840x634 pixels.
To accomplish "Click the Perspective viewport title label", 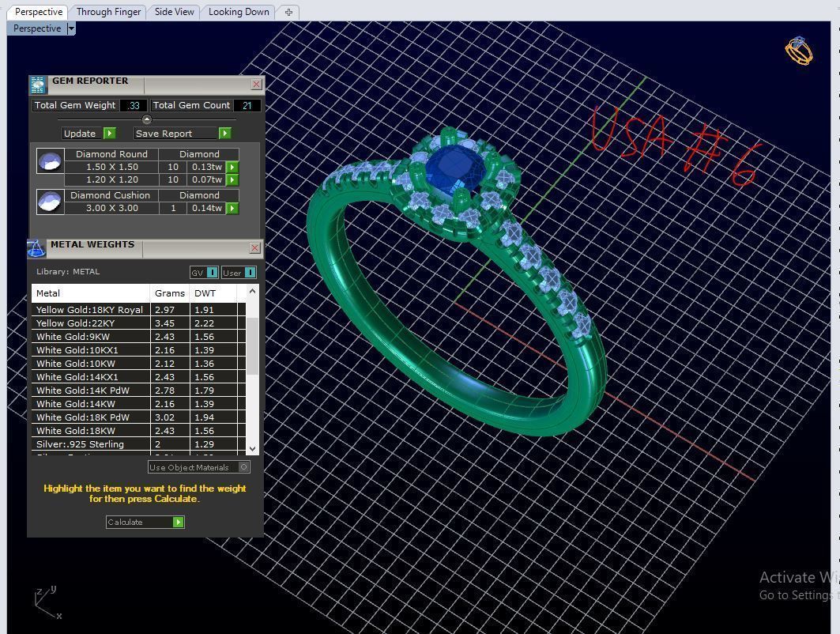I will (x=37, y=28).
